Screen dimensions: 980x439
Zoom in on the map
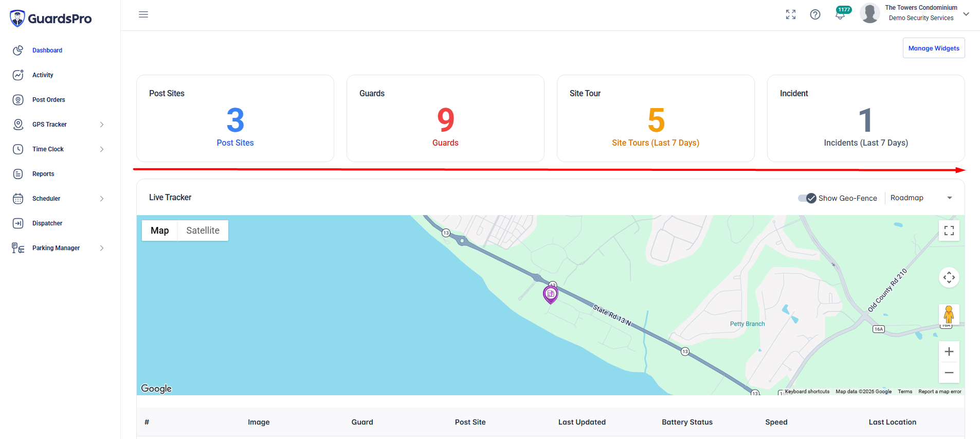coord(949,352)
